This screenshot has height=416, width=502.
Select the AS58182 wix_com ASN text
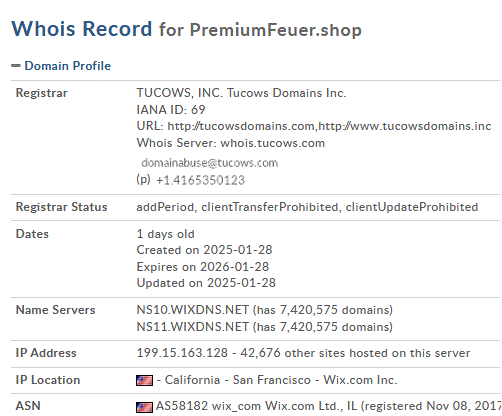[x=208, y=406]
